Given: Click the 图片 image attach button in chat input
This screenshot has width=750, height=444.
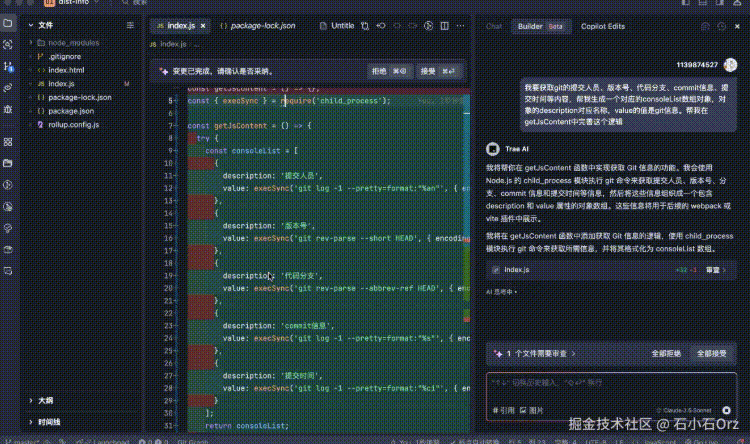Looking at the screenshot, I should [x=532, y=410].
